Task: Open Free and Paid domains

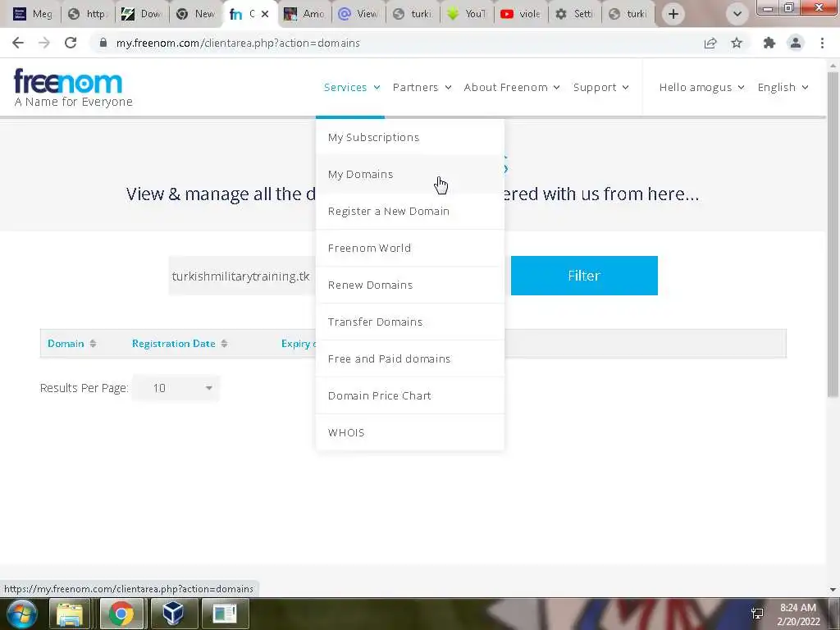Action: click(410, 359)
